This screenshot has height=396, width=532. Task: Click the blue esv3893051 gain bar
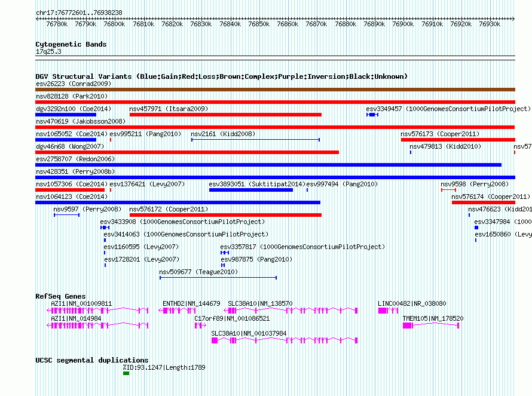click(x=251, y=190)
